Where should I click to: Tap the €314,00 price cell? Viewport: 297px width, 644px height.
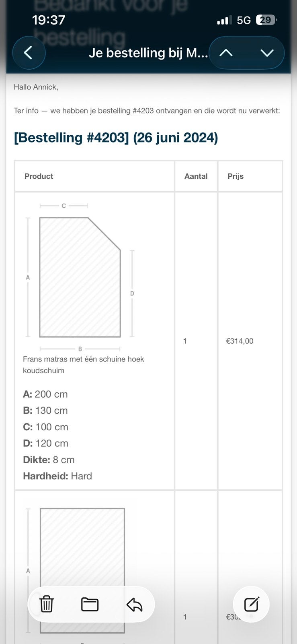[240, 341]
